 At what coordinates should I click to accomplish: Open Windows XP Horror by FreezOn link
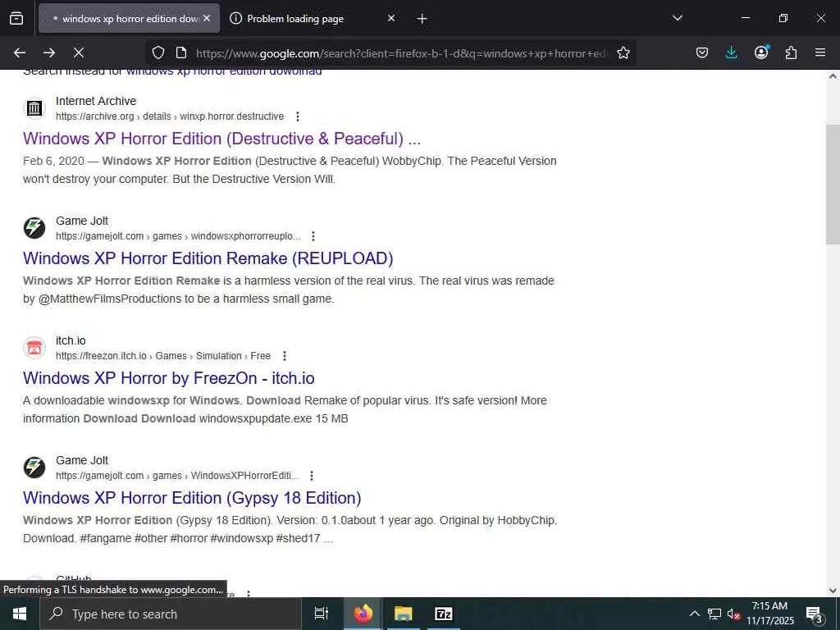(169, 378)
